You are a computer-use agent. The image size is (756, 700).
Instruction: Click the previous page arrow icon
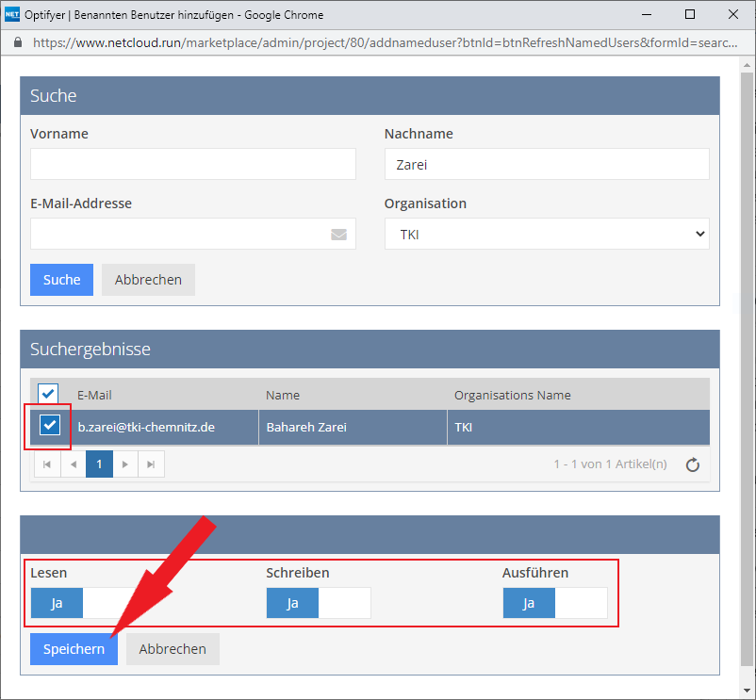click(x=74, y=464)
